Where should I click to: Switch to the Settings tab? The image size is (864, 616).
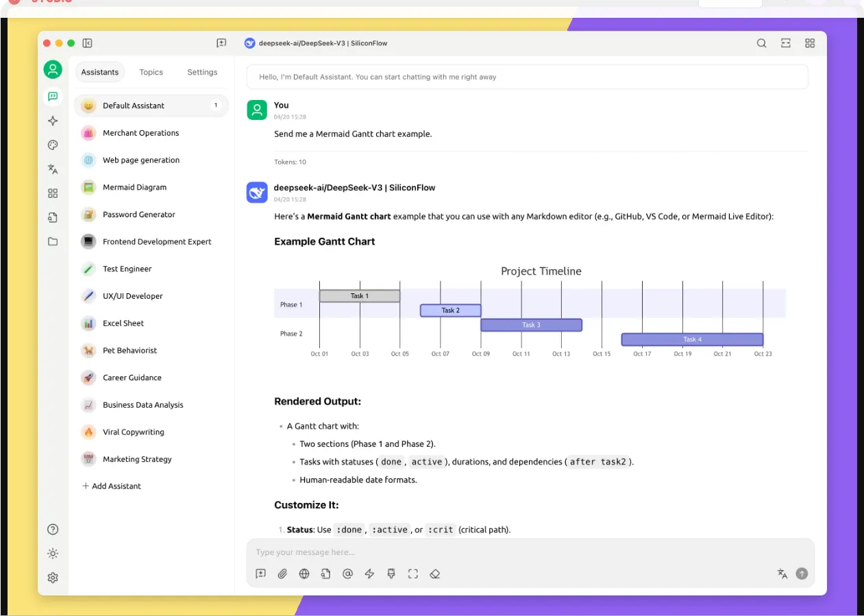[202, 72]
